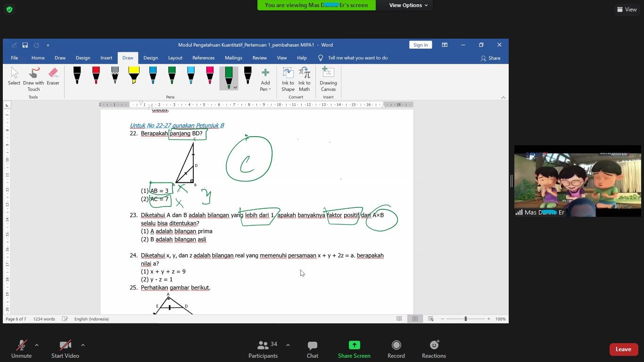Open the Review tab
The image size is (644, 362).
click(259, 58)
